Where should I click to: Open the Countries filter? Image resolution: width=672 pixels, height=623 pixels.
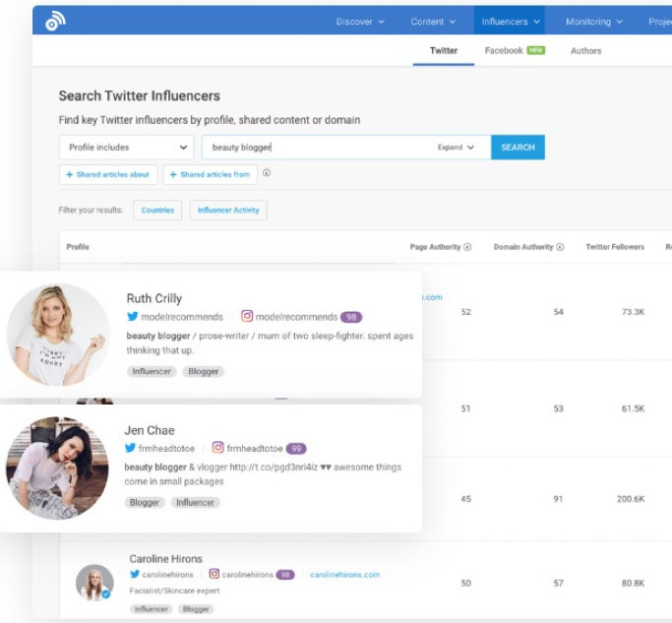click(x=157, y=210)
